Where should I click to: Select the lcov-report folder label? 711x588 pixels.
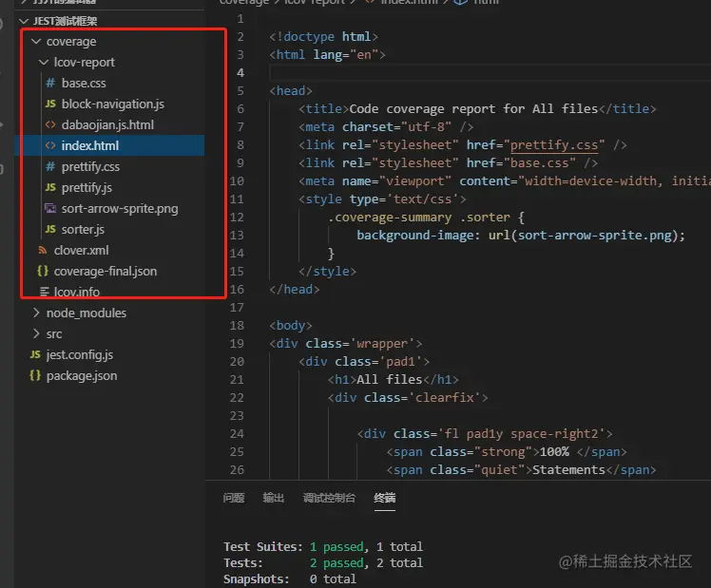(84, 63)
